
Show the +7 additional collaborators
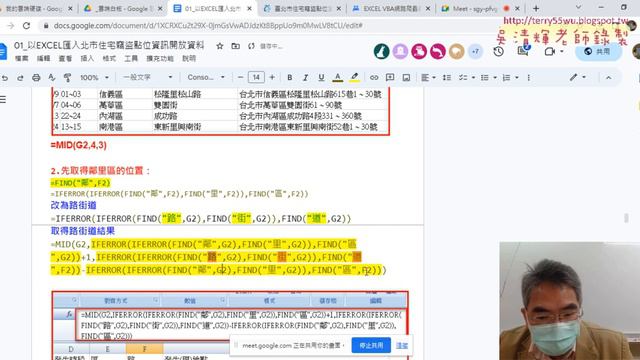475,51
